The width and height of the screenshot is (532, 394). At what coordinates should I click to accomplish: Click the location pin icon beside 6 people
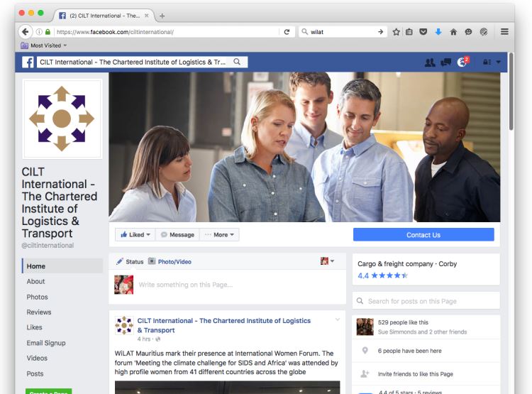pos(365,351)
